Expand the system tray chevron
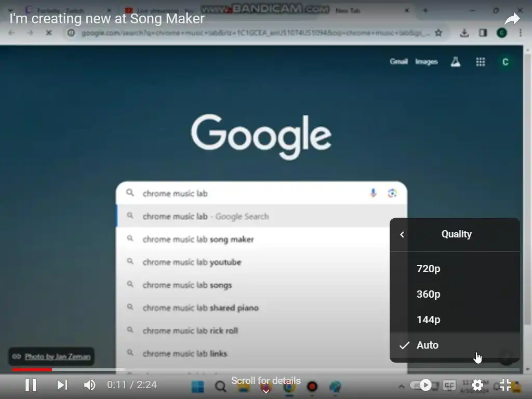Image resolution: width=532 pixels, height=399 pixels. pyautogui.click(x=402, y=387)
